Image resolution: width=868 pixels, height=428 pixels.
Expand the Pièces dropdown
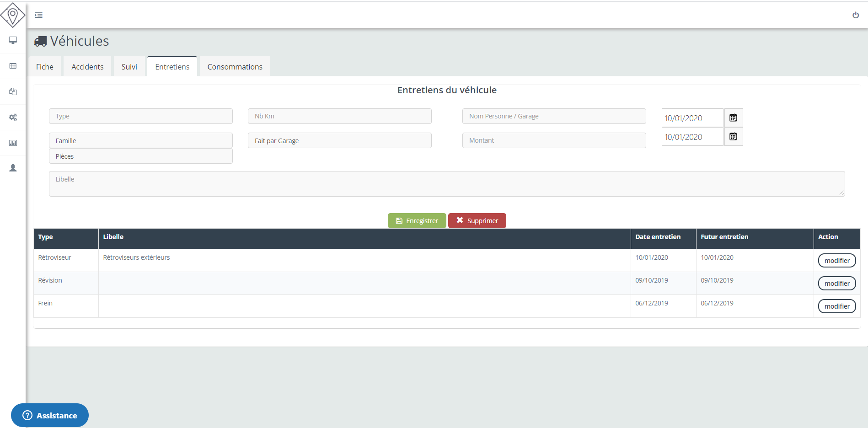click(140, 156)
